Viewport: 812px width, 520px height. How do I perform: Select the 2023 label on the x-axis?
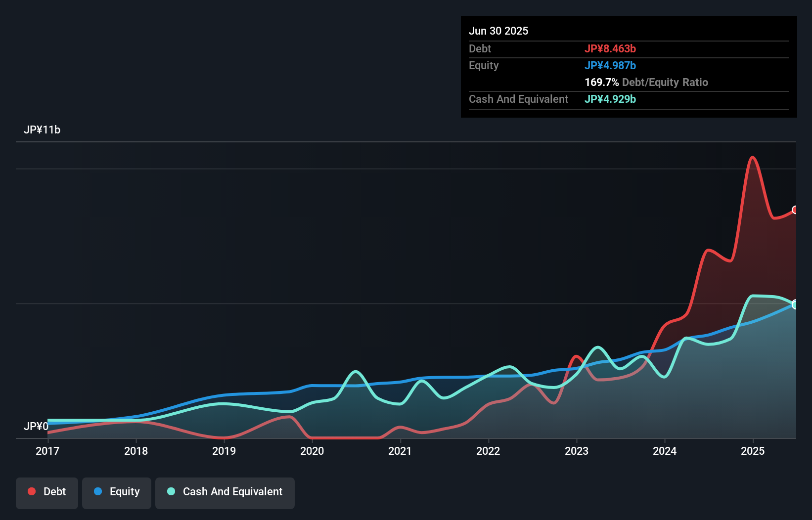tap(576, 451)
